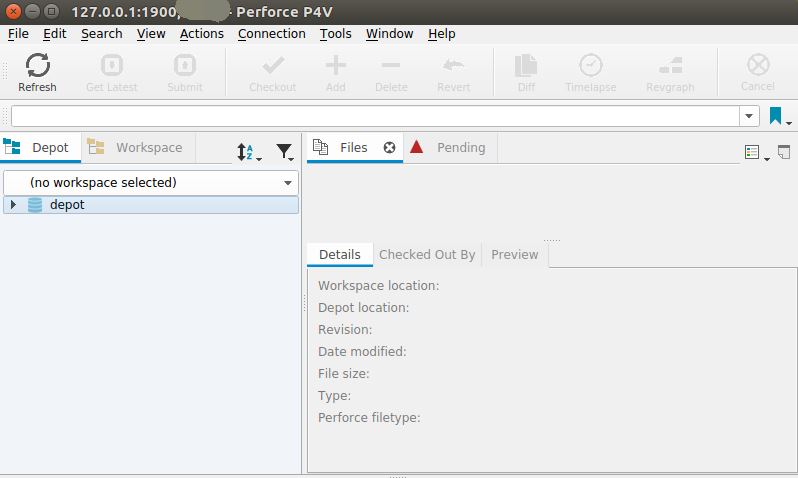The width and height of the screenshot is (798, 478).
Task: Switch to the Depot tab
Action: [40, 148]
